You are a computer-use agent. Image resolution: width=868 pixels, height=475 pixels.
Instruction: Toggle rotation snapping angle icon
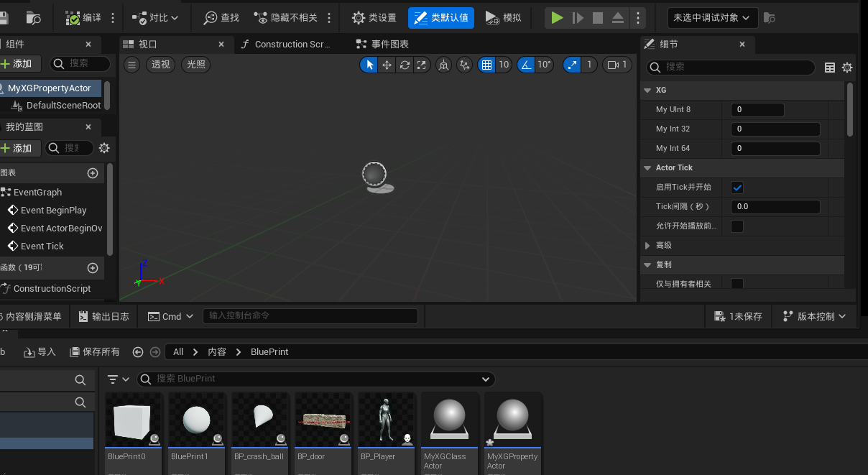coord(527,65)
